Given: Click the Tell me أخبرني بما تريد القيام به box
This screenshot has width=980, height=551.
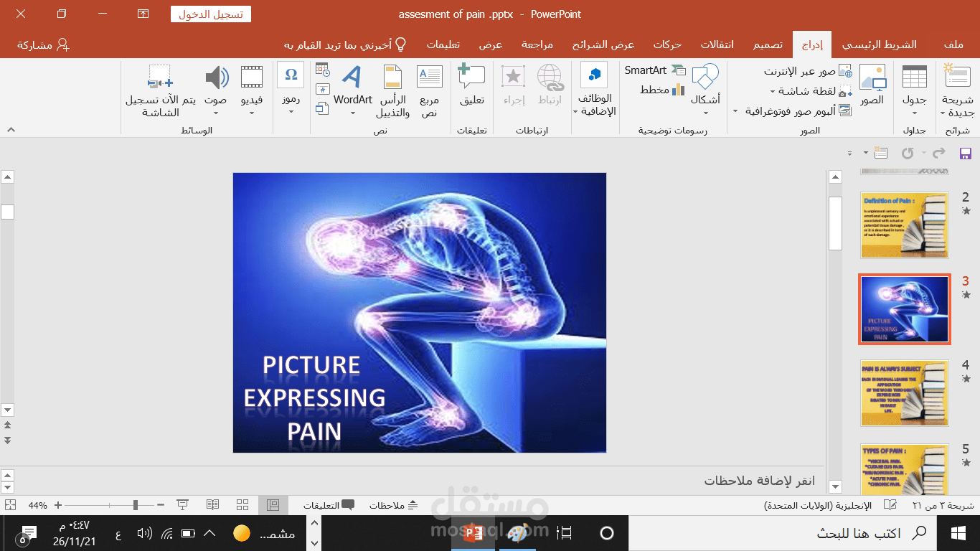Looking at the screenshot, I should 346,44.
